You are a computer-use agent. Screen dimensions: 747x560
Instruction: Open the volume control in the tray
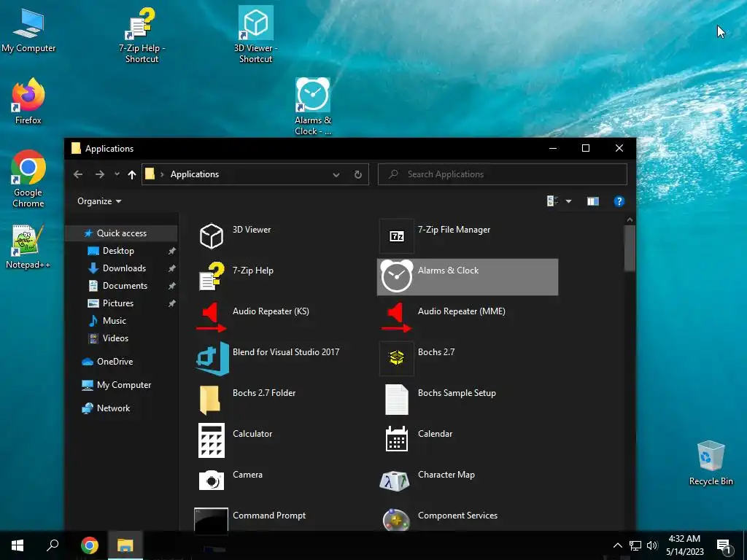click(x=652, y=545)
